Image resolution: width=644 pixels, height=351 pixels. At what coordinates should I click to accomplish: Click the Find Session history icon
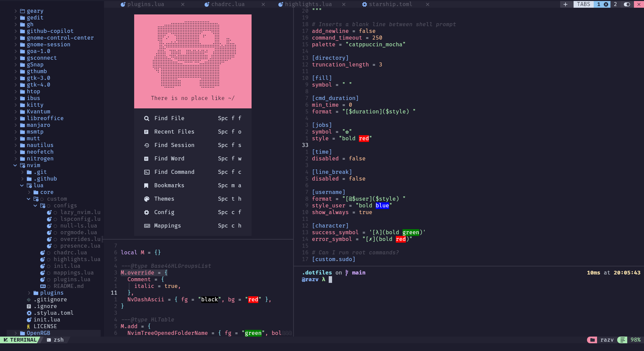[147, 145]
